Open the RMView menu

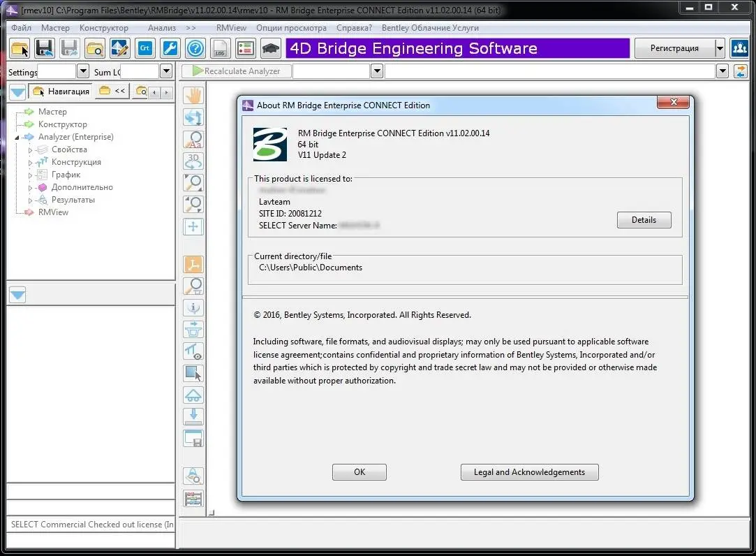(x=231, y=28)
